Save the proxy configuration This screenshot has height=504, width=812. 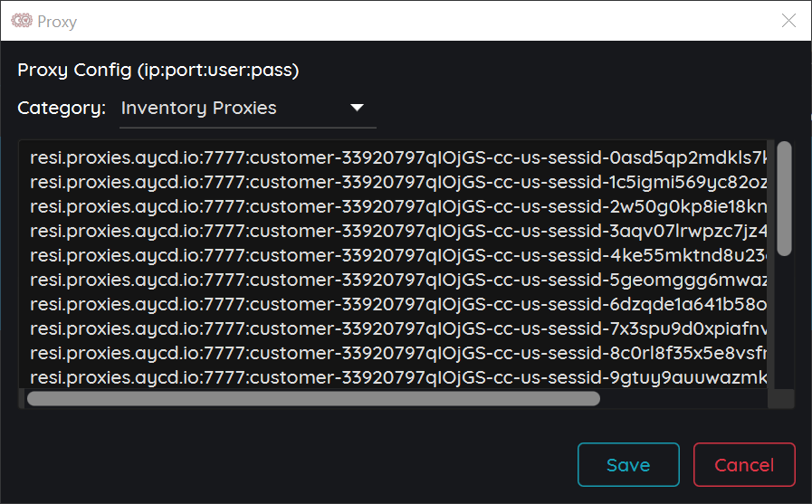(628, 465)
